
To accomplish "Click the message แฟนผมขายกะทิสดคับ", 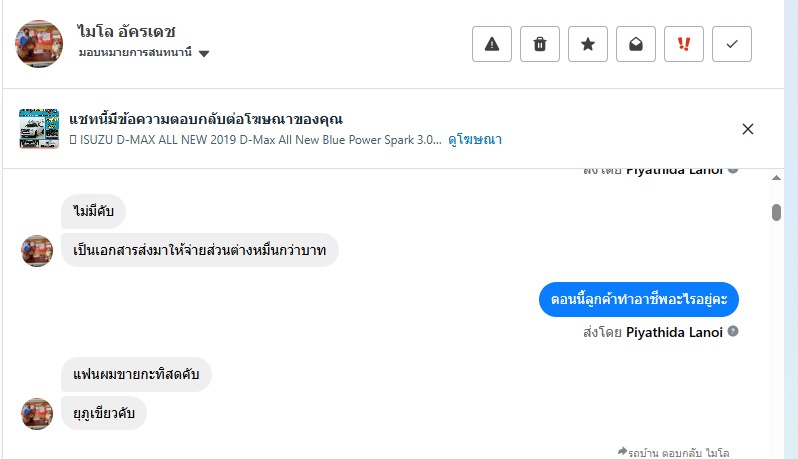I will point(136,375).
